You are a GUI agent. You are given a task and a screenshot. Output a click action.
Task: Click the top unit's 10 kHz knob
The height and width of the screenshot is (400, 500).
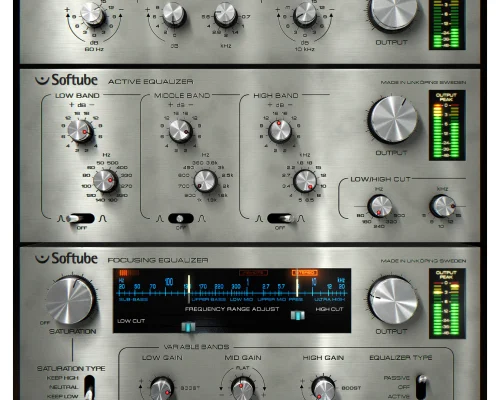(x=305, y=14)
